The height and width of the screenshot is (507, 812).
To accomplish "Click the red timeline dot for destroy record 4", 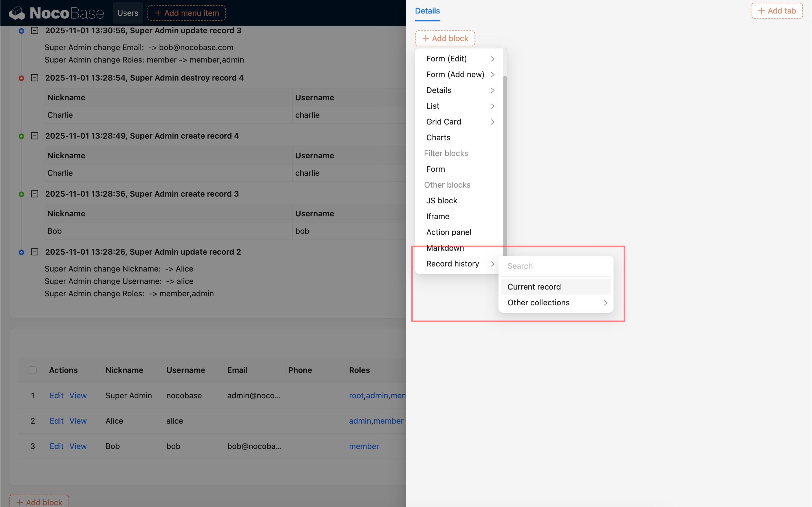I will click(21, 78).
